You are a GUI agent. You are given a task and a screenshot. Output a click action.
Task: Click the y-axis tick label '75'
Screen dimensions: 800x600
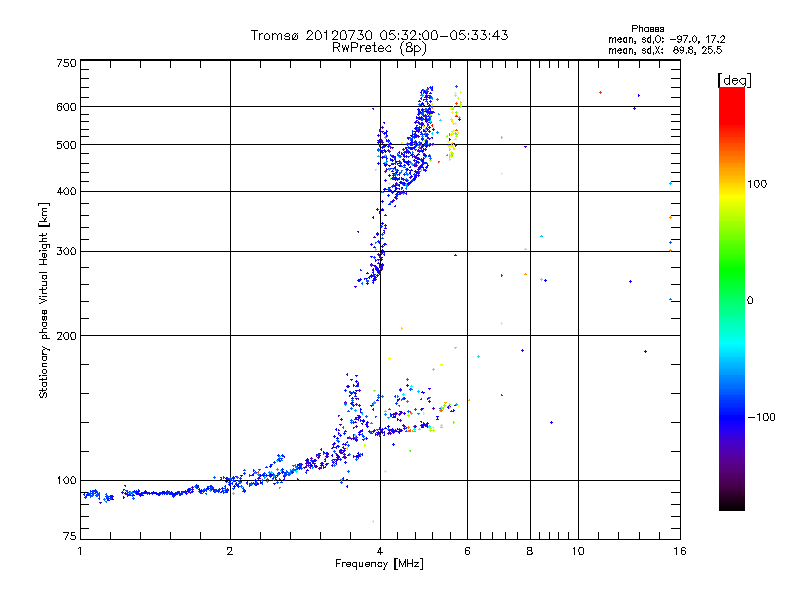point(70,536)
